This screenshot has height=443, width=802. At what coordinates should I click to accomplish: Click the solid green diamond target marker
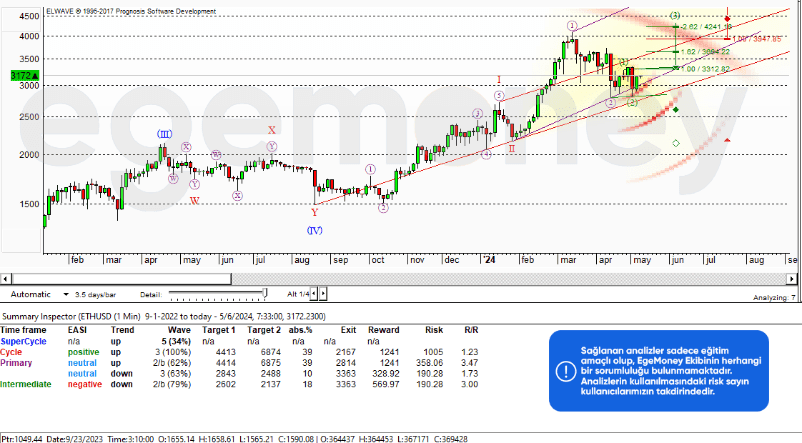coord(676,109)
